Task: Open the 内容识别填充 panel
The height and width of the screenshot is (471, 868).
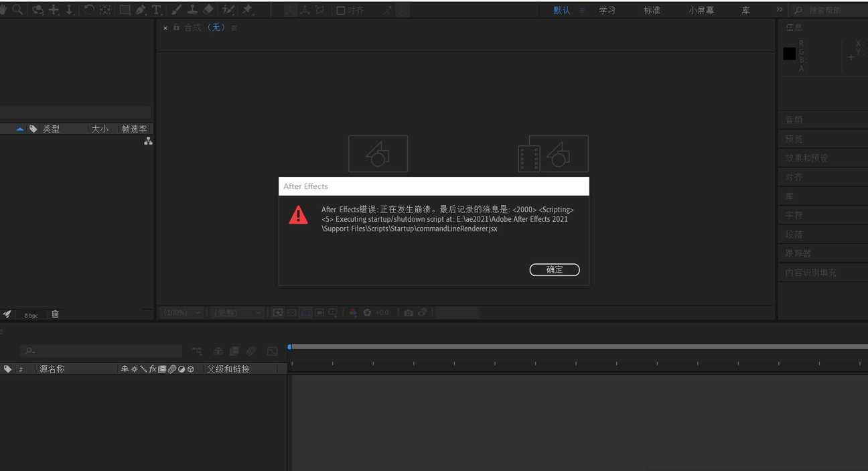Action: coord(810,273)
